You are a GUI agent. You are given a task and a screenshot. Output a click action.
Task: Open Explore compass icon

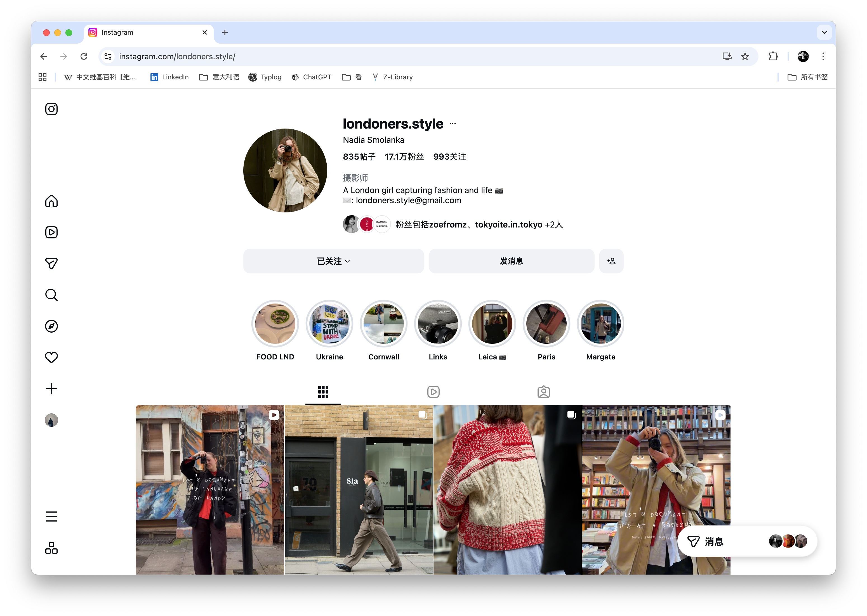51,326
